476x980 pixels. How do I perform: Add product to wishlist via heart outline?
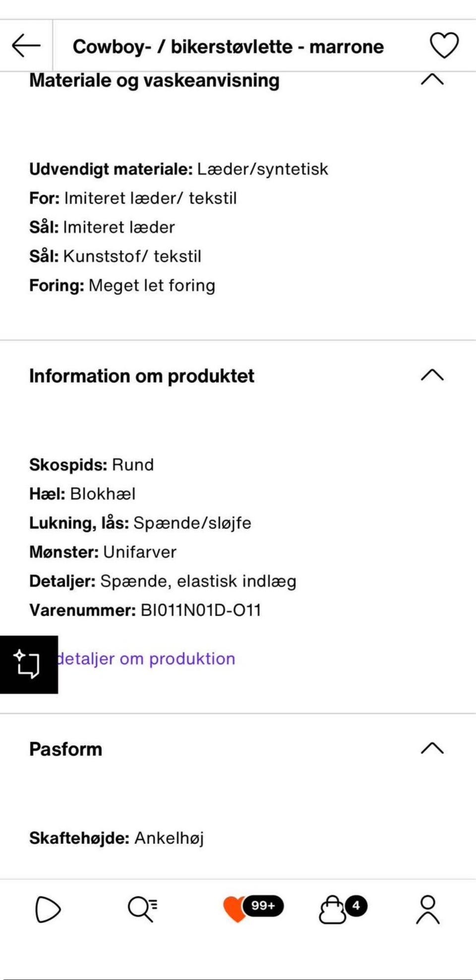coord(444,46)
